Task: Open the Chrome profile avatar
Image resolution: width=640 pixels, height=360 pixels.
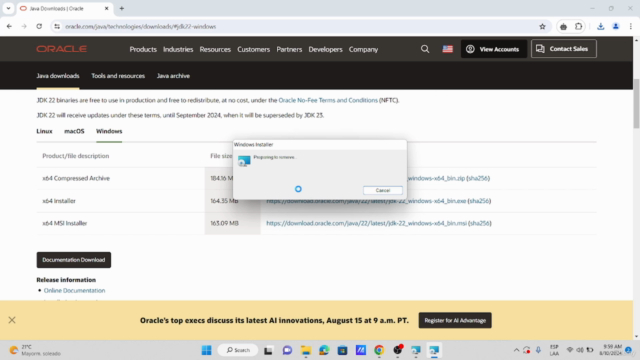Action: (616, 27)
